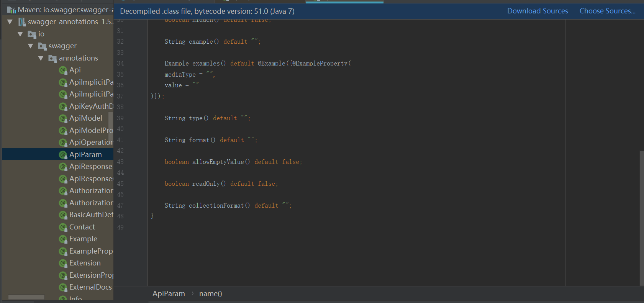Click the 'String example()' code line
644x303 pixels.
213,42
